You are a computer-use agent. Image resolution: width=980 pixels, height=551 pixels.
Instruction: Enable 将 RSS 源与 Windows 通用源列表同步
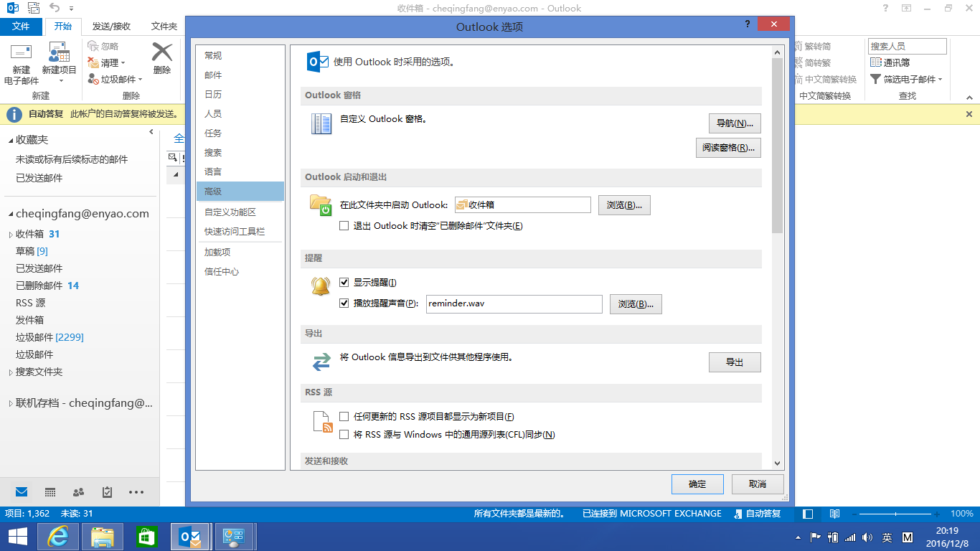[x=344, y=435]
